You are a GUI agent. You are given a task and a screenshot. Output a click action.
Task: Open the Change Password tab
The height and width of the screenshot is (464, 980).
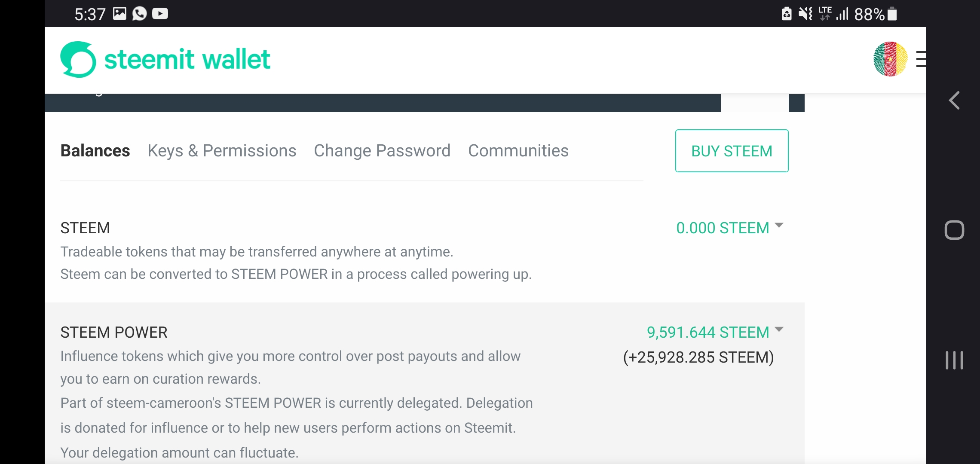382,151
